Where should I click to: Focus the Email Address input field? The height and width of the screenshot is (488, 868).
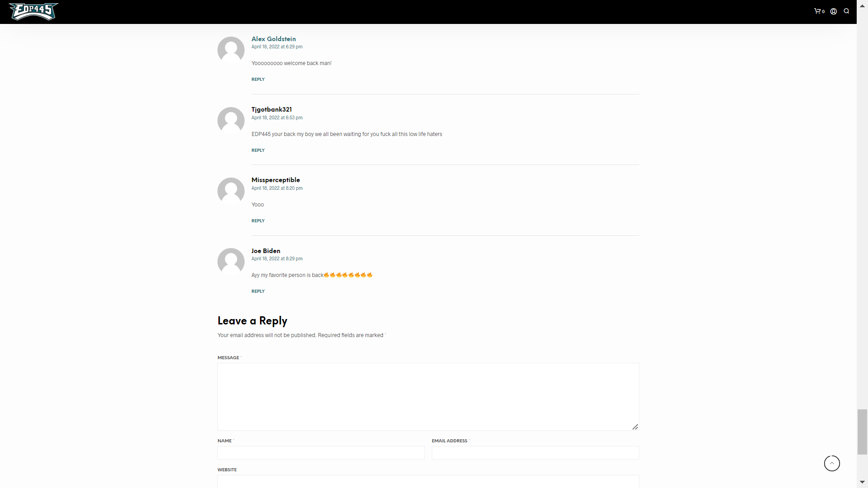point(535,453)
